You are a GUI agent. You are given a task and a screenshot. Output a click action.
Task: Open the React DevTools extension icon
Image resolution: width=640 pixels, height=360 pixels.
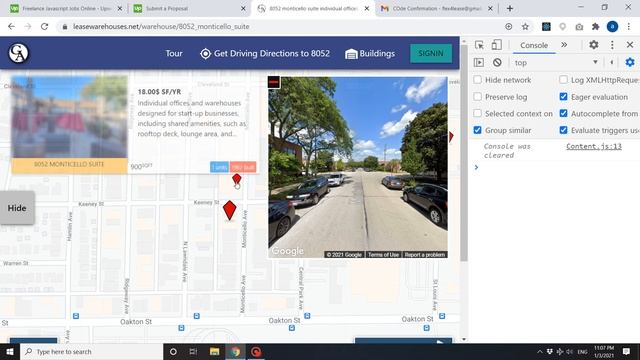[x=546, y=27]
